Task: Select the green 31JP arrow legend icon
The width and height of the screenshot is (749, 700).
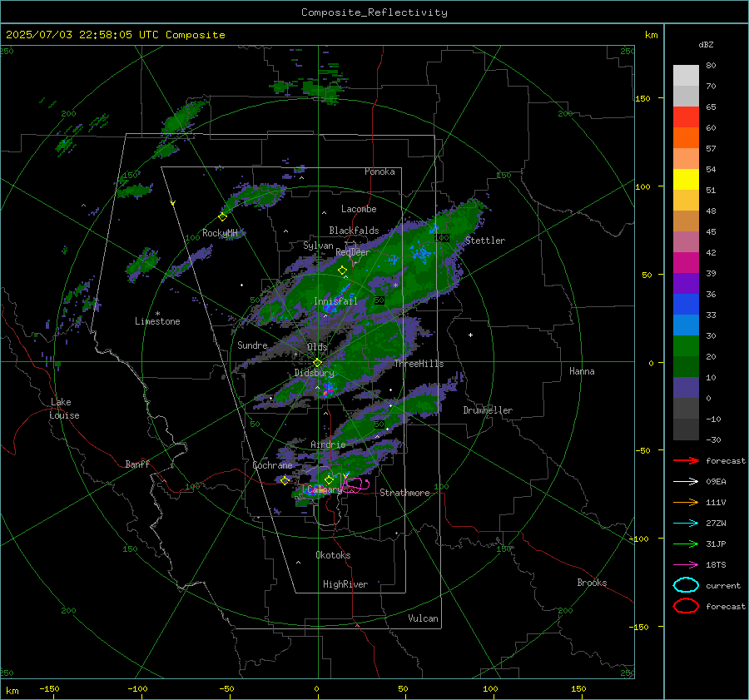Action: (x=686, y=544)
